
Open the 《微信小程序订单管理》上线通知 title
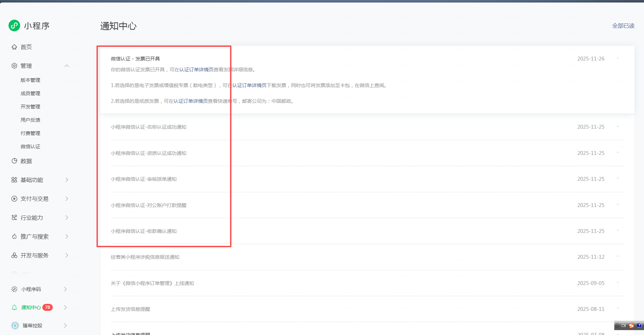pos(152,283)
